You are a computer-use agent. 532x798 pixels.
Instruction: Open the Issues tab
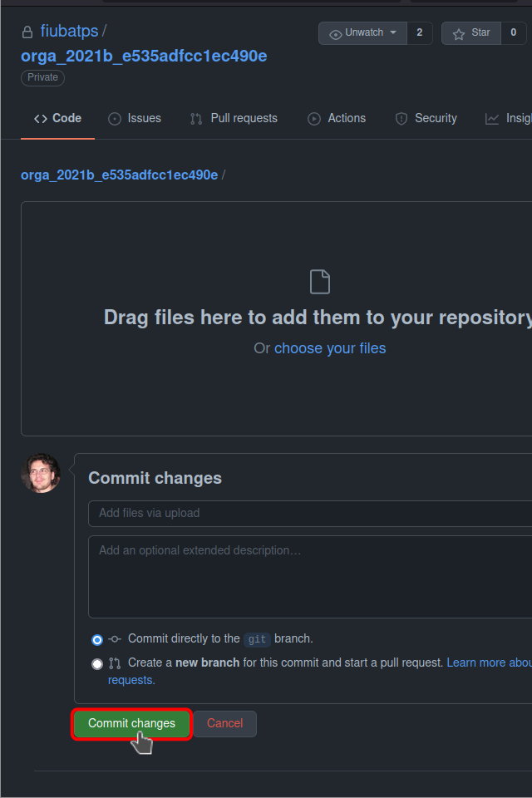[135, 119]
